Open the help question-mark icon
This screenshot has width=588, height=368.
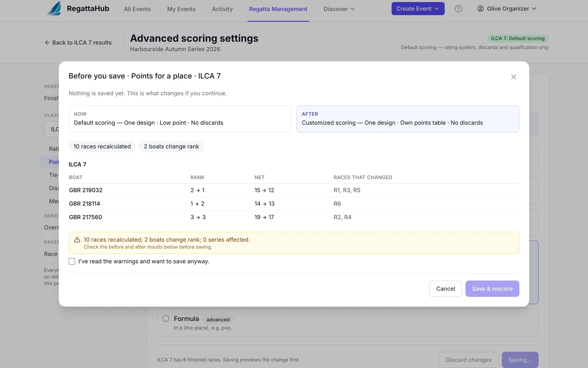[459, 9]
